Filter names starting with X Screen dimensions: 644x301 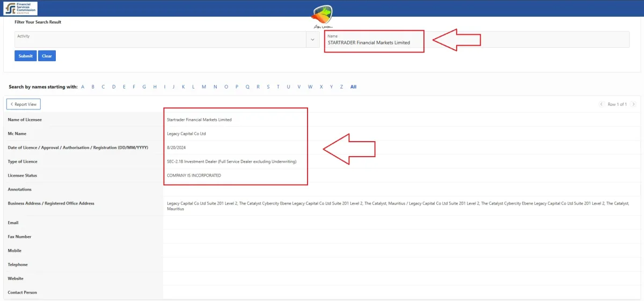(x=321, y=87)
